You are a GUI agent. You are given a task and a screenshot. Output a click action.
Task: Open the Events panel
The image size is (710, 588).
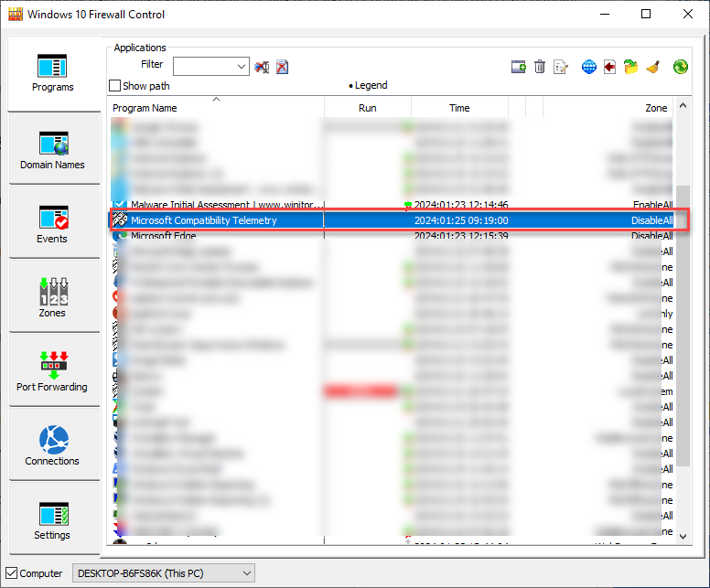point(53,223)
